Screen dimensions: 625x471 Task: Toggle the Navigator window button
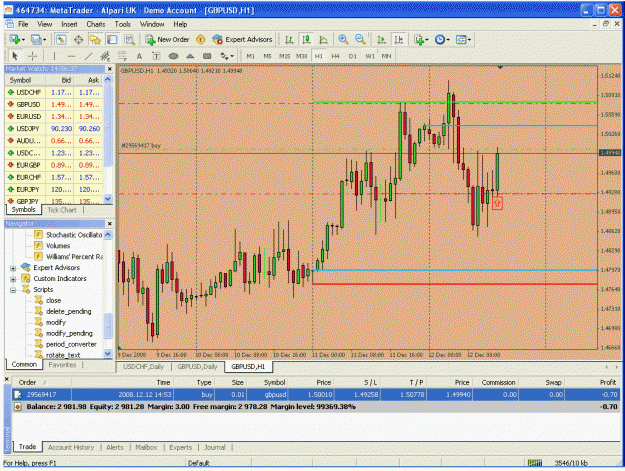(95, 39)
